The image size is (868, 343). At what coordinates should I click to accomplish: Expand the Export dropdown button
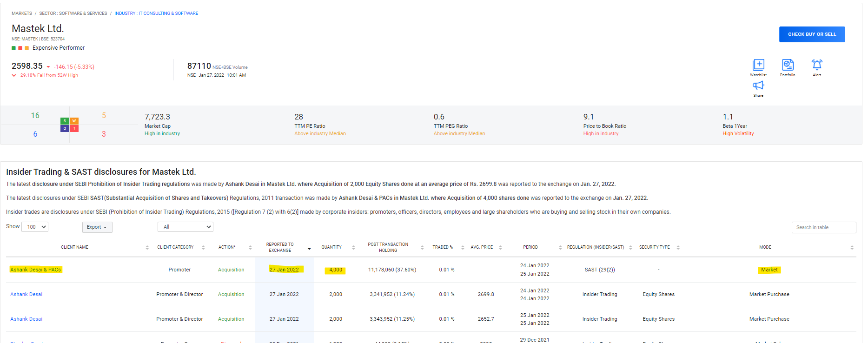[x=97, y=227]
